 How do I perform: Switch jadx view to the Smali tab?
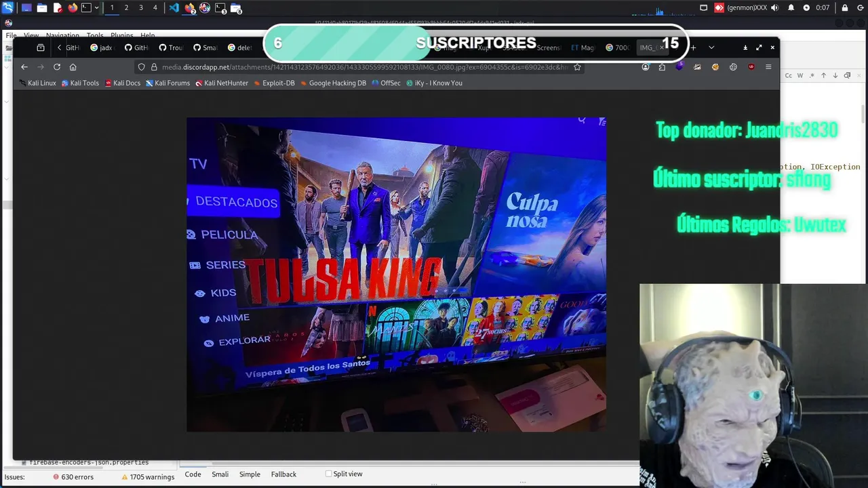(x=220, y=474)
